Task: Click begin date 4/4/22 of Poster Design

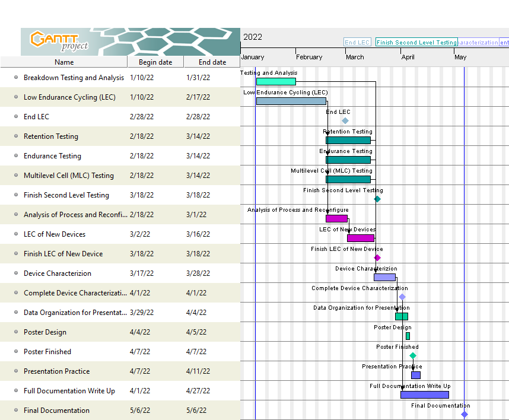Action: [140, 332]
